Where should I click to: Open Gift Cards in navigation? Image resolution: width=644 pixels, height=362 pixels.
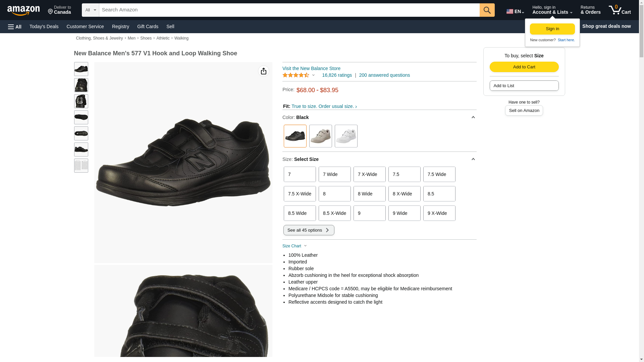pyautogui.click(x=148, y=26)
